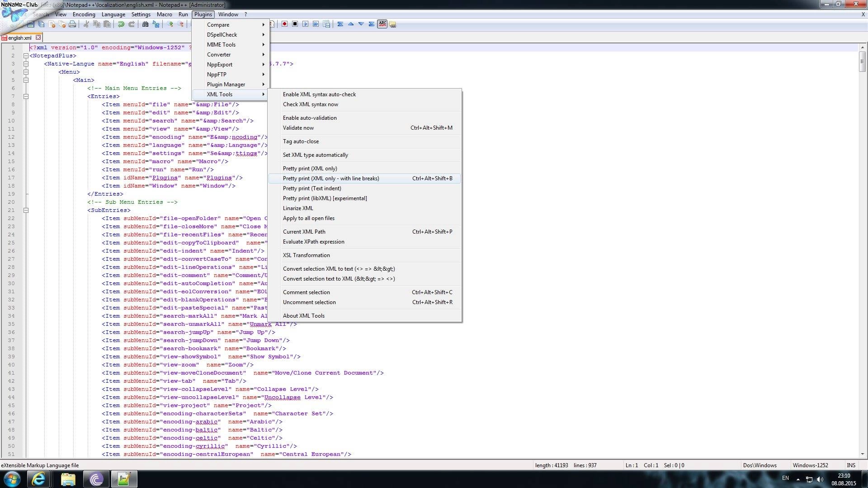The image size is (868, 488).
Task: Choose Pretty print (XML only - with line breaks)
Action: pos(364,178)
